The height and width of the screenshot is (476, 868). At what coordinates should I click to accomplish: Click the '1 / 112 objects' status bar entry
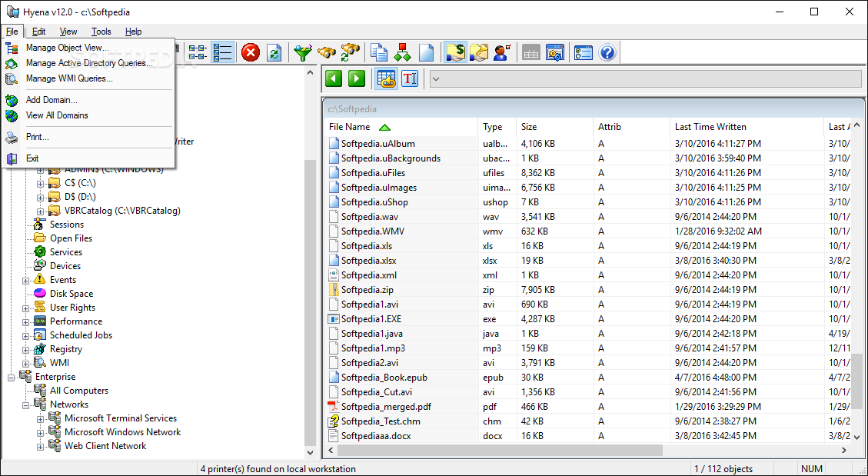point(723,469)
